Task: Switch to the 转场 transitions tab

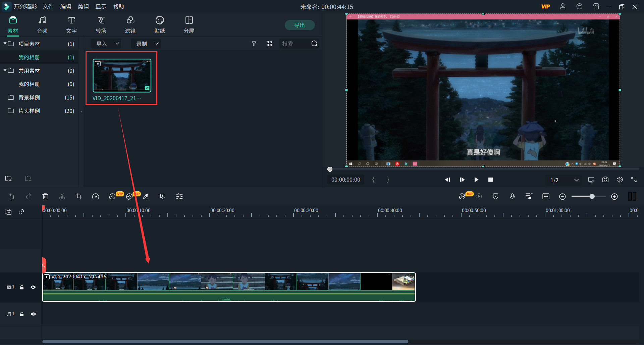Action: click(101, 25)
